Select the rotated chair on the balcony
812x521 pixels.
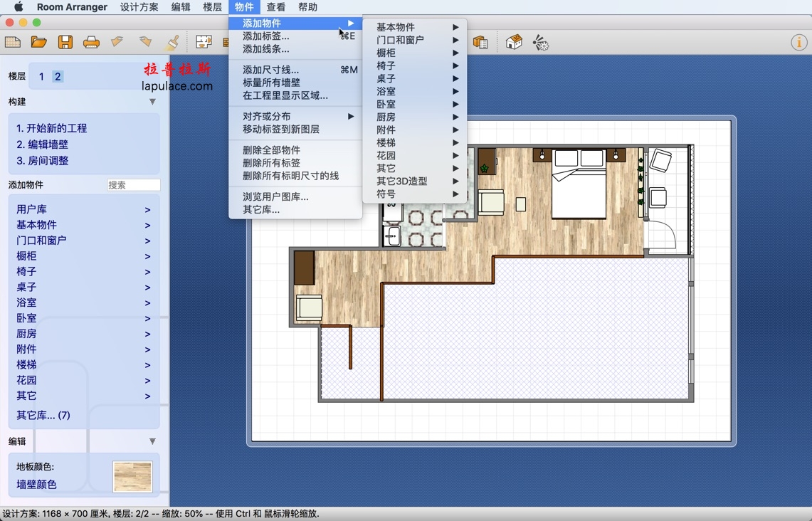(x=660, y=160)
